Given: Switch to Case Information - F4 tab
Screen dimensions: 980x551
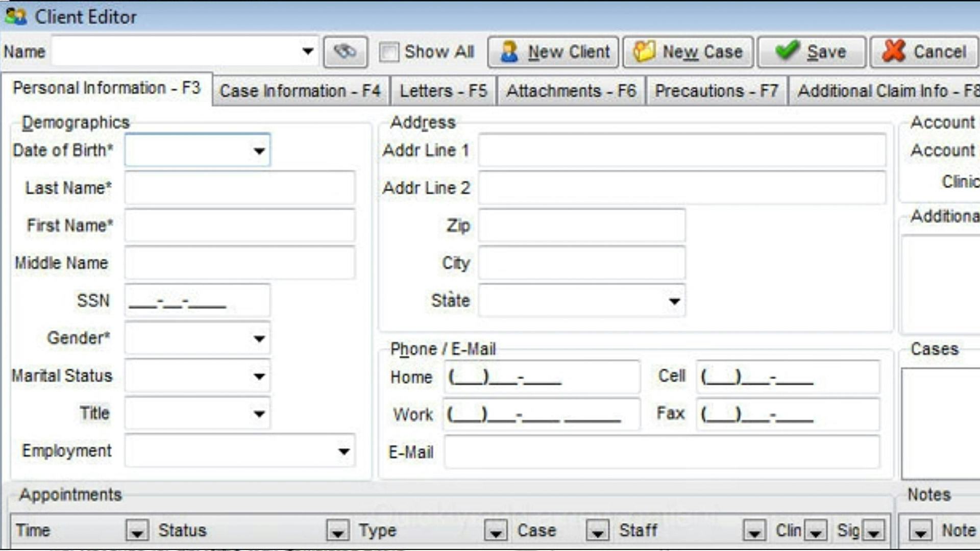Looking at the screenshot, I should click(300, 91).
